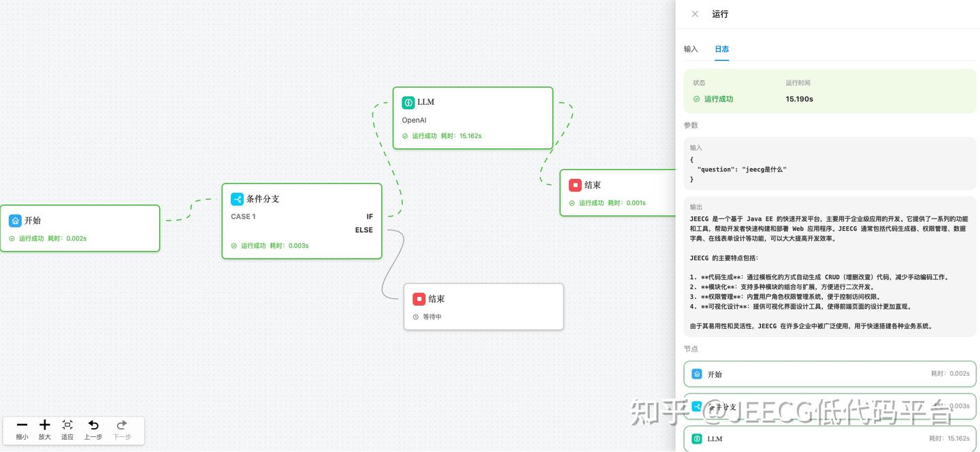Click the red stop icon of the successful 结束 node

(575, 184)
